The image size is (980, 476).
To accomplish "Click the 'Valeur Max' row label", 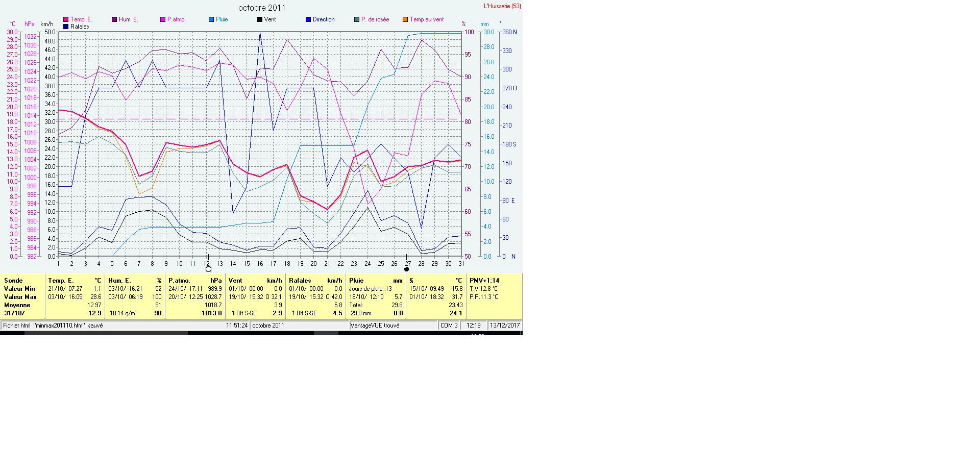I will pyautogui.click(x=20, y=297).
